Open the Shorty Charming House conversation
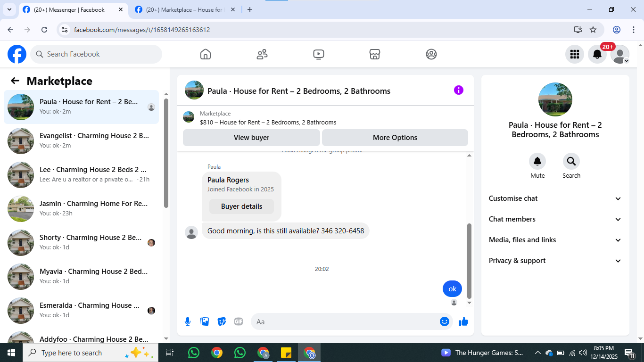 point(81,243)
